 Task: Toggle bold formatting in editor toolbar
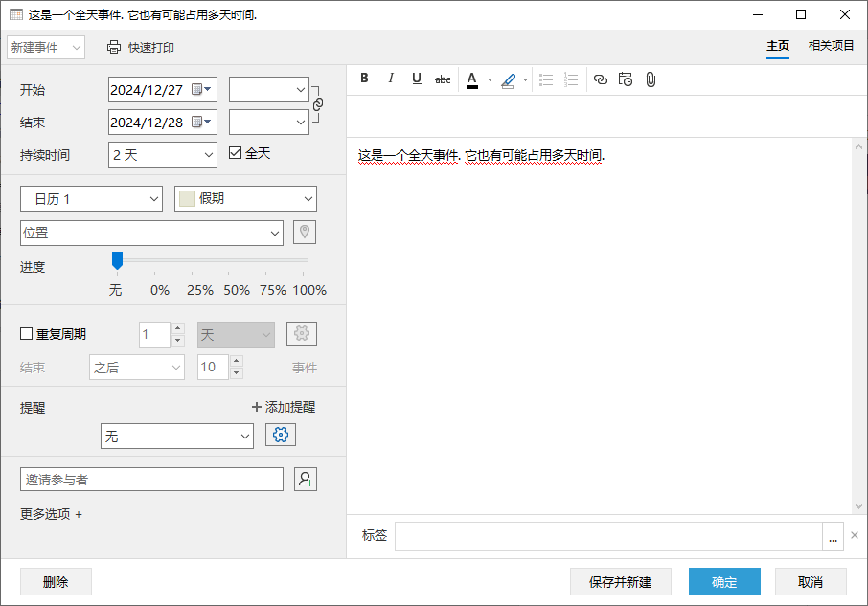(364, 79)
